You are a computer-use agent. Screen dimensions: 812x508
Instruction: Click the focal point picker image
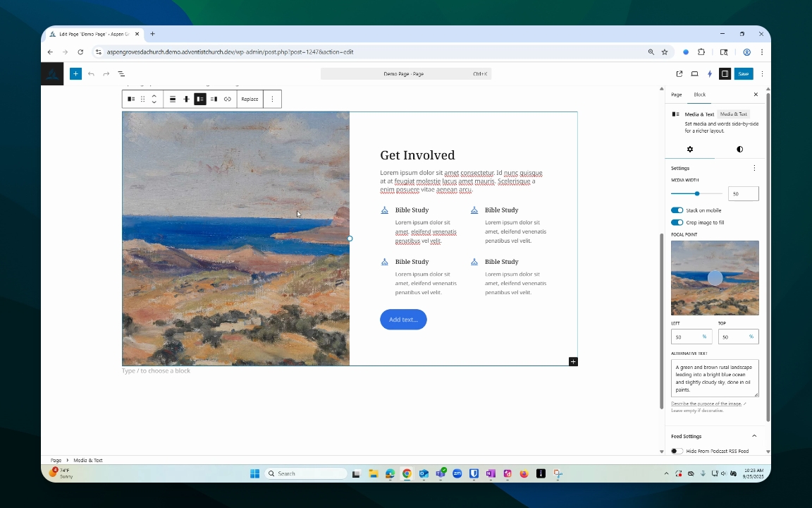(x=715, y=278)
